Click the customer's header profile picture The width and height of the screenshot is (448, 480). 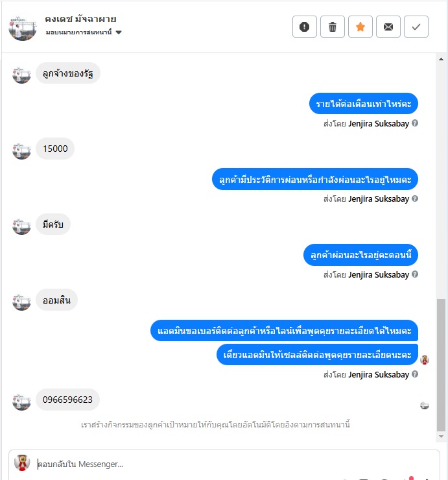[x=22, y=27]
